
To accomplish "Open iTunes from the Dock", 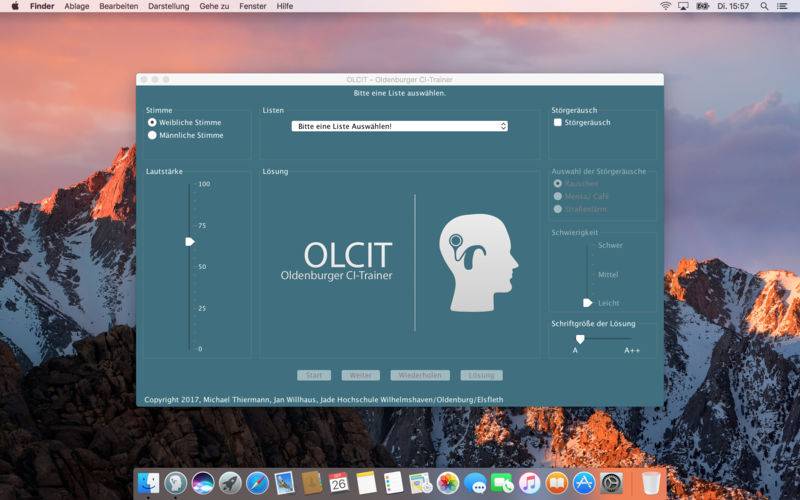I will tap(529, 483).
